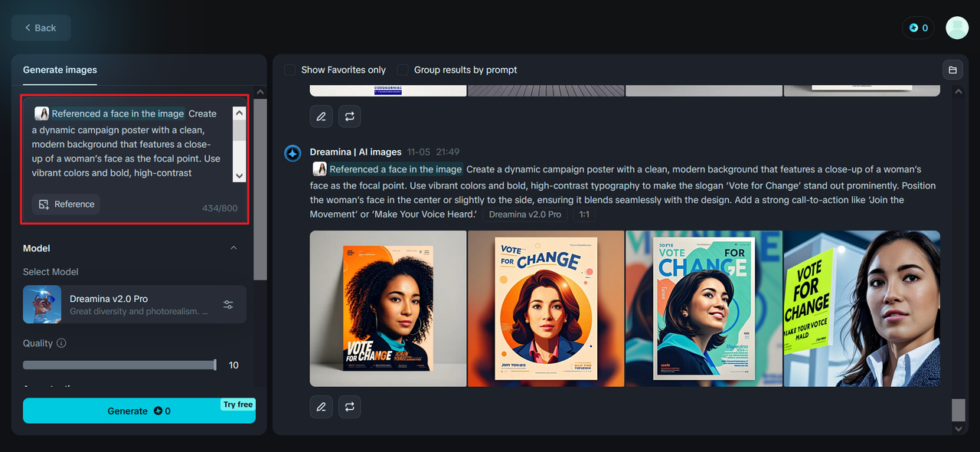This screenshot has width=980, height=452.
Task: Click the referenced face thumbnail in prompt box
Action: [x=41, y=113]
